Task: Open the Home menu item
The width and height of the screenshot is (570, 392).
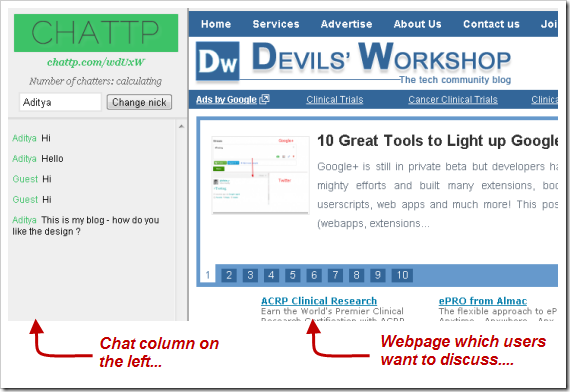Action: pos(216,24)
